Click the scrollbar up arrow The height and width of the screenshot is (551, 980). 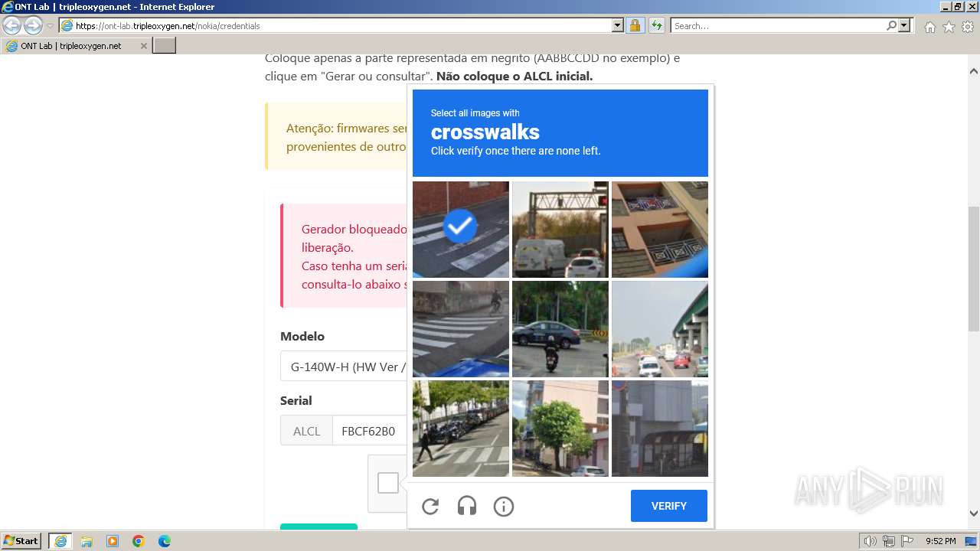pyautogui.click(x=974, y=70)
